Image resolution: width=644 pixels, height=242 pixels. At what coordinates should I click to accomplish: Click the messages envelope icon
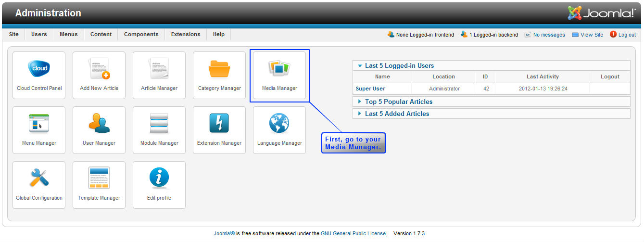[x=528, y=35]
